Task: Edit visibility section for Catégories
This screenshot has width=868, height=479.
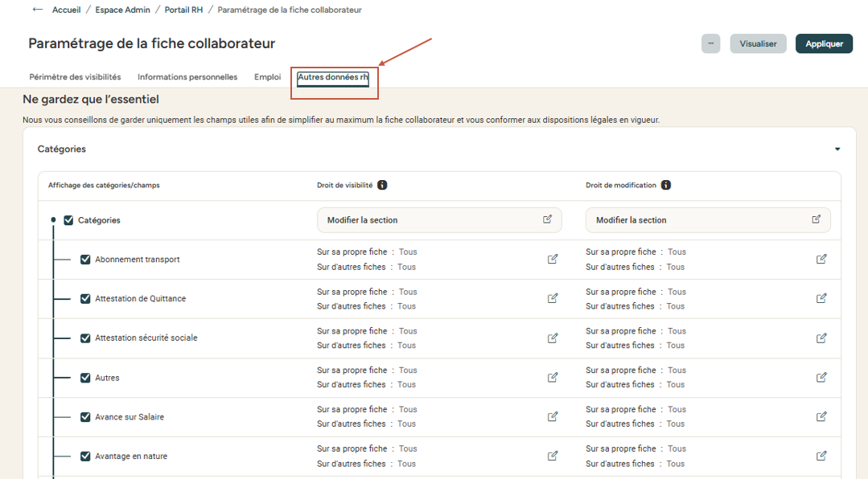Action: click(548, 219)
